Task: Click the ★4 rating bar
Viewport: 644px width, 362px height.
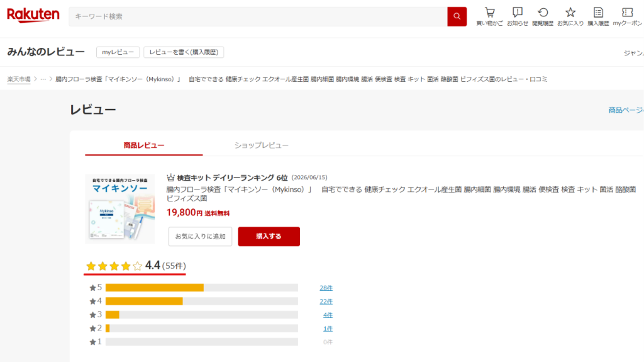Action: pyautogui.click(x=202, y=301)
